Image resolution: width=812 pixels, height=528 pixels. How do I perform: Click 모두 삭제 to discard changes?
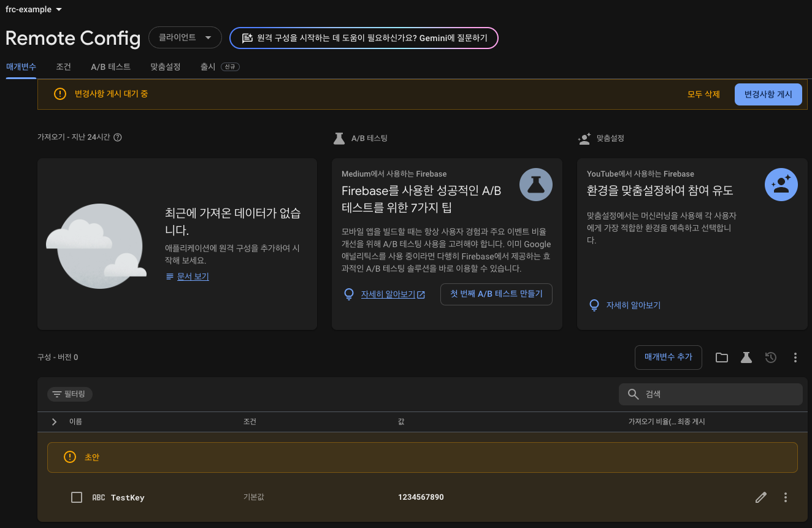click(x=703, y=94)
